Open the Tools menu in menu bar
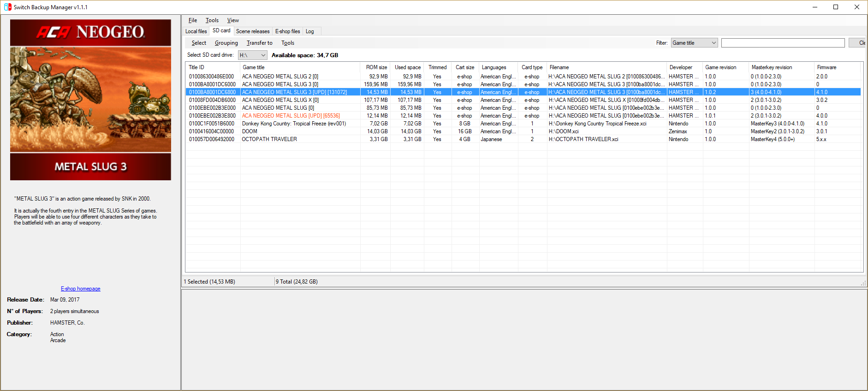 (x=212, y=20)
